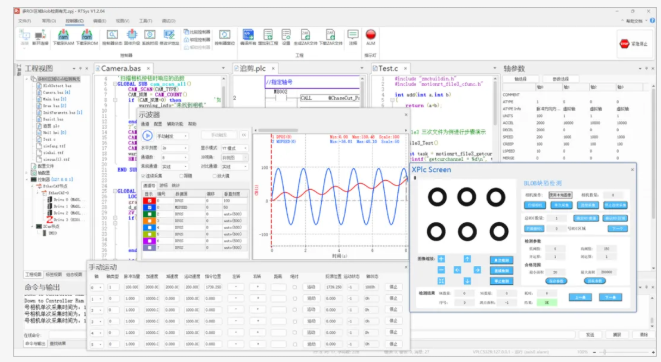The width and height of the screenshot is (661, 362).
Task: Open the Tools (工具) menu
Action: 146,21
